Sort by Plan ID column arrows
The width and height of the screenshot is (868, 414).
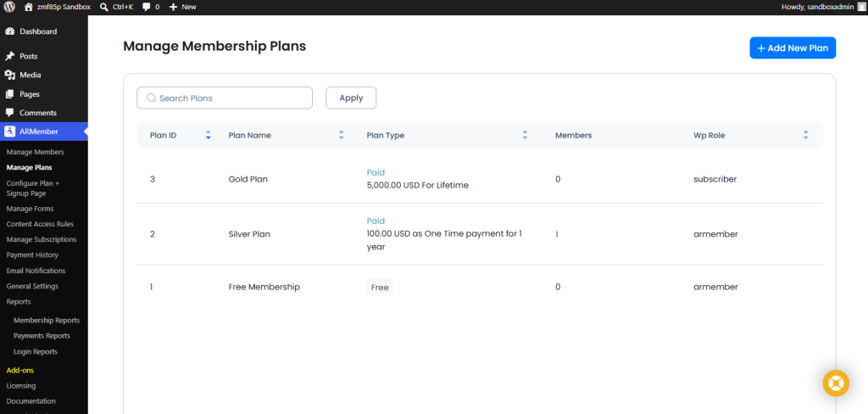209,135
